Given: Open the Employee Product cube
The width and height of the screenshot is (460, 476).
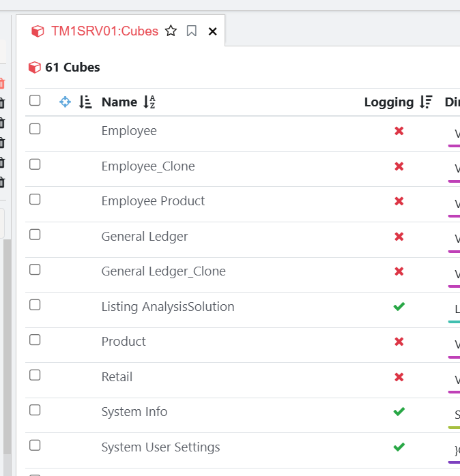Looking at the screenshot, I should point(153,201).
